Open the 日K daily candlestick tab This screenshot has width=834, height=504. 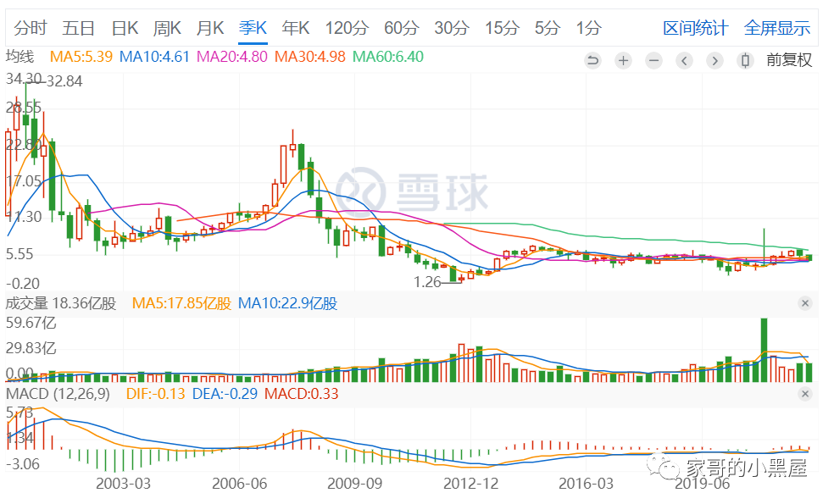click(125, 28)
